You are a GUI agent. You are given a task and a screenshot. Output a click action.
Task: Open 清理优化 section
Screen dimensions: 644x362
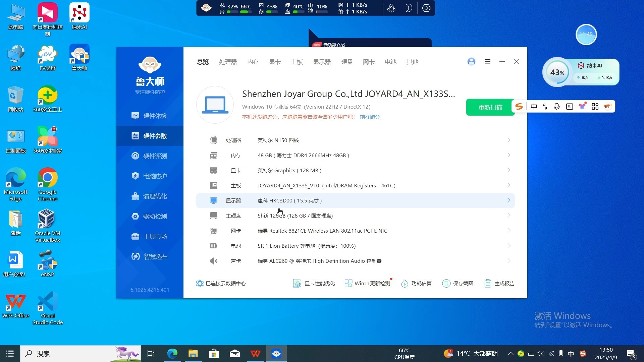[150, 196]
